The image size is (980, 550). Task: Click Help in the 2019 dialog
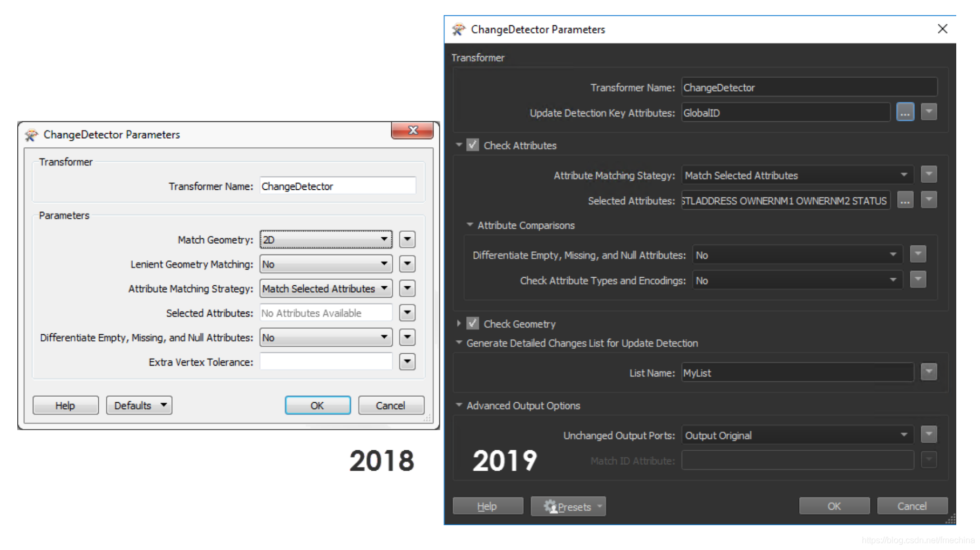(488, 506)
